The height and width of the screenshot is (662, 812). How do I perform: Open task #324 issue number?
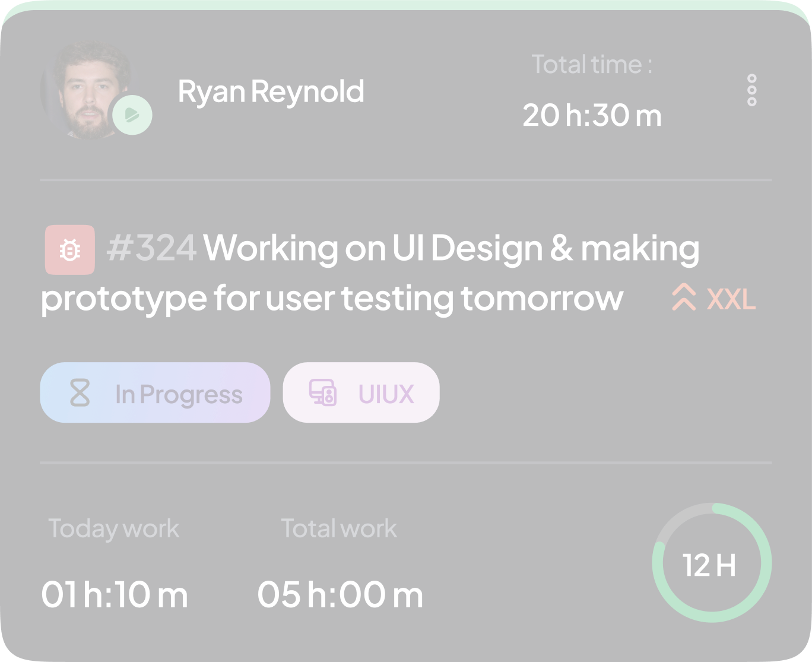pos(151,248)
